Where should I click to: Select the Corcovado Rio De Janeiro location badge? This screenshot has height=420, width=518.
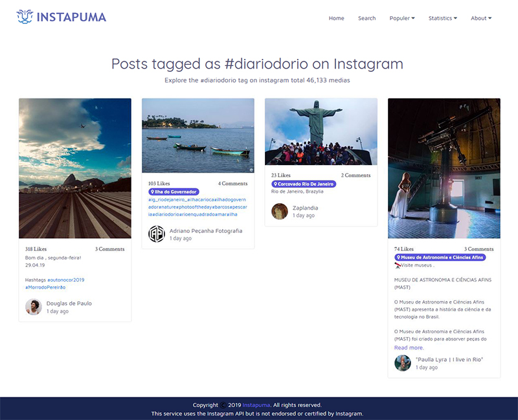pos(304,184)
